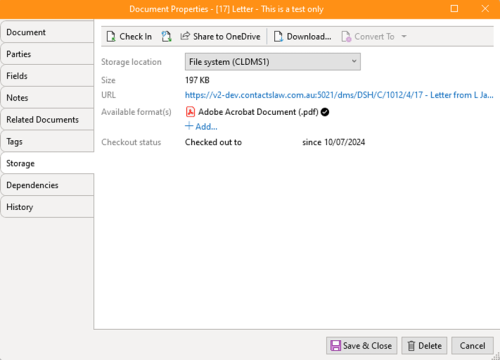Open the Storage location combo box
Image resolution: width=500 pixels, height=360 pixels.
point(273,62)
